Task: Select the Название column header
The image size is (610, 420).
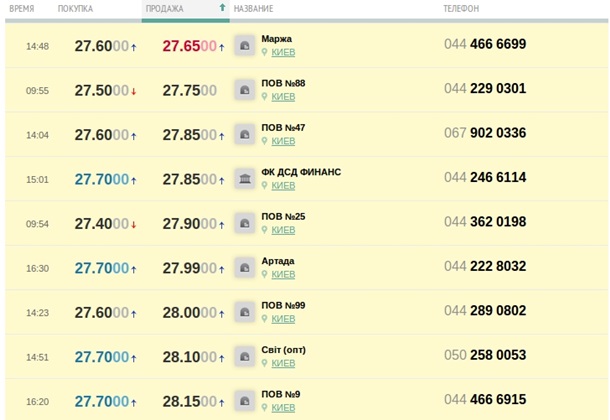Action: coord(253,9)
